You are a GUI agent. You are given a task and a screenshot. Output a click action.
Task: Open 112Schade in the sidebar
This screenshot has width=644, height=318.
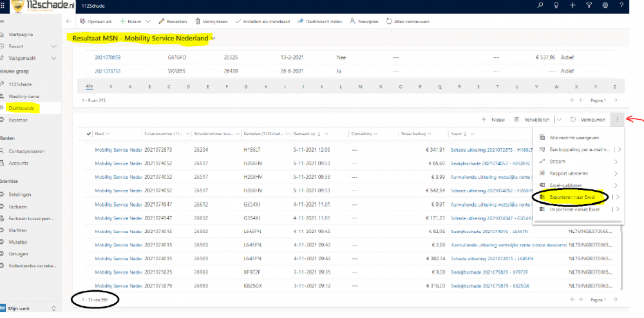(x=20, y=84)
